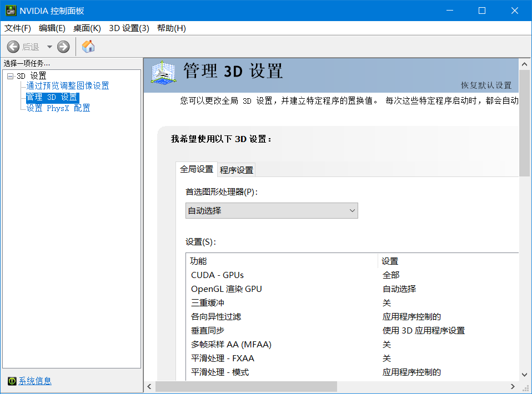The width and height of the screenshot is (532, 394).
Task: Click the 系统信息 link
Action: (x=34, y=381)
